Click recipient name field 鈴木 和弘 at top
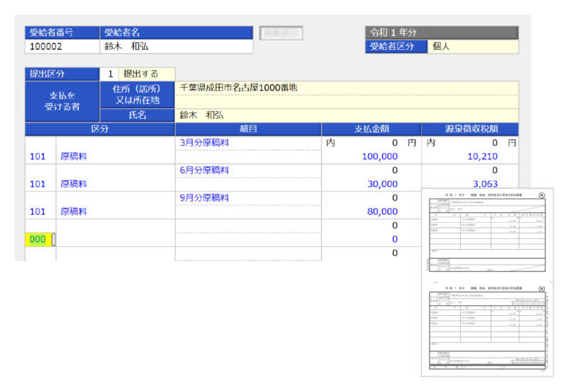Screen dimensions: 569x392 pyautogui.click(x=176, y=46)
